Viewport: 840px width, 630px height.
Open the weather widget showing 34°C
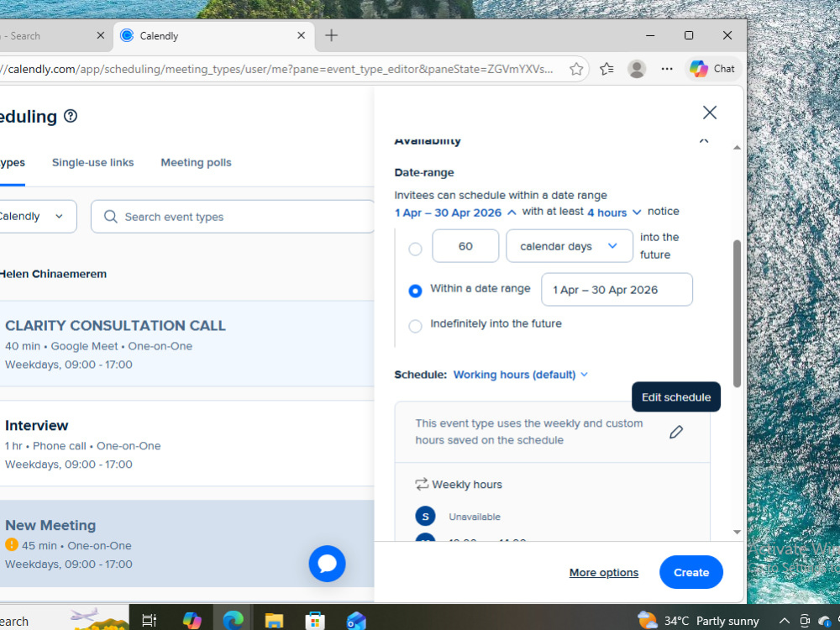699,621
